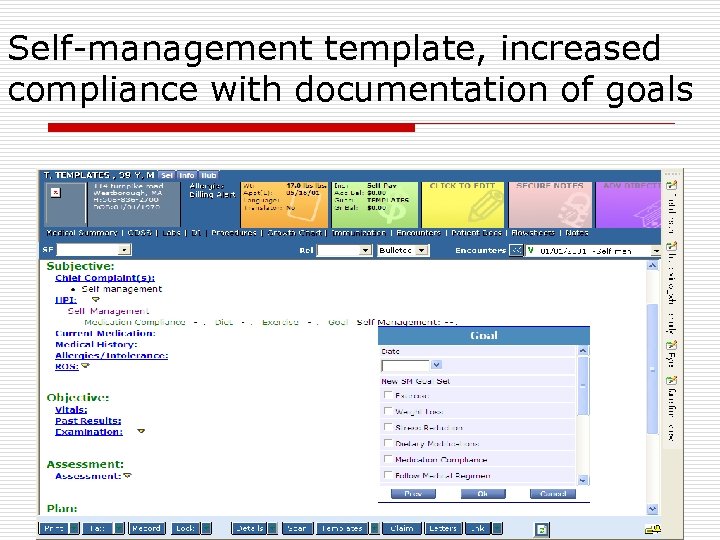Expand the Assessment yellow arrow
The width and height of the screenshot is (720, 540).
127,476
